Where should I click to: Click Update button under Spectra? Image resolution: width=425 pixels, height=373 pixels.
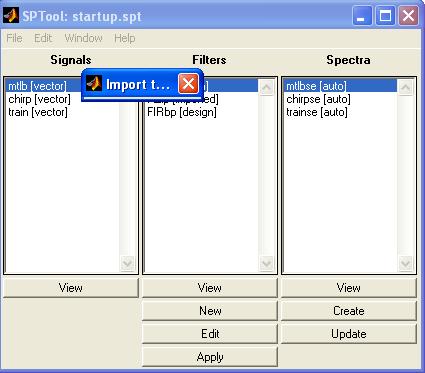pos(349,334)
